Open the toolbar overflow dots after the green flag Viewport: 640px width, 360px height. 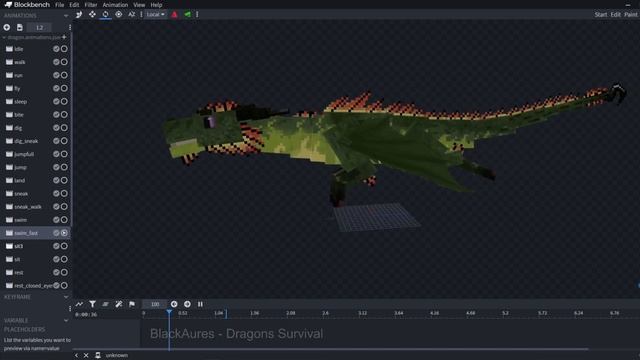coord(197,14)
